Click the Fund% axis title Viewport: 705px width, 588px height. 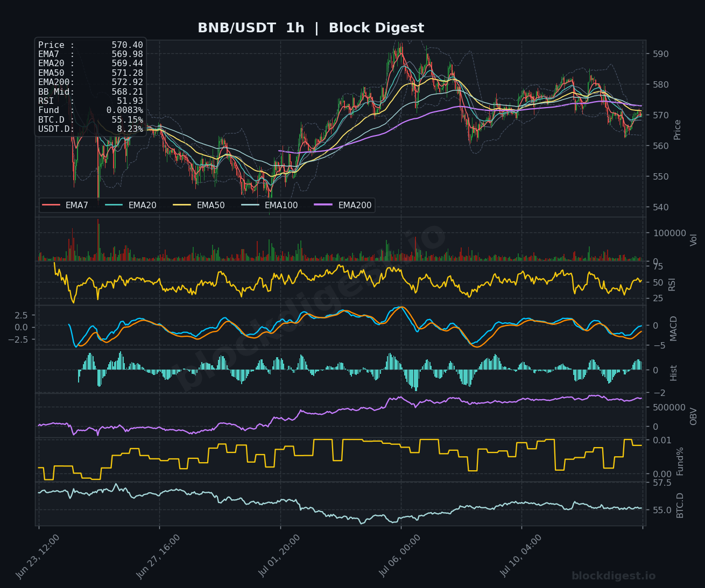pos(680,461)
